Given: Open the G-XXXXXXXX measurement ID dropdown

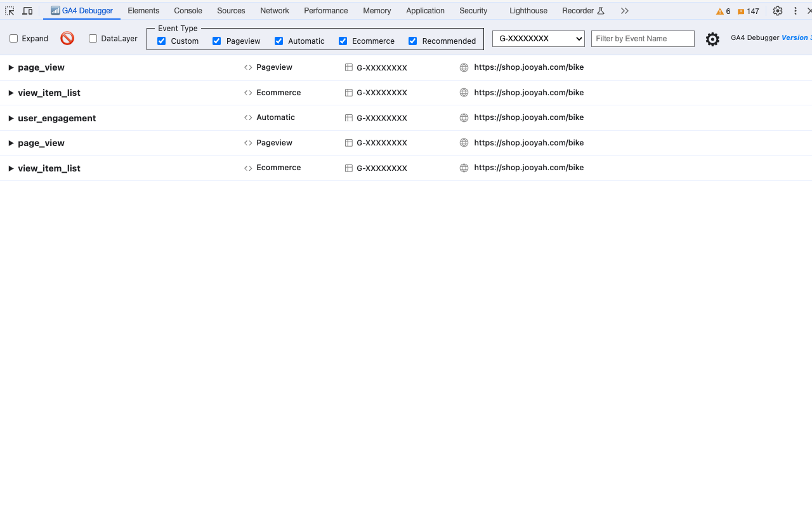Looking at the screenshot, I should [538, 39].
